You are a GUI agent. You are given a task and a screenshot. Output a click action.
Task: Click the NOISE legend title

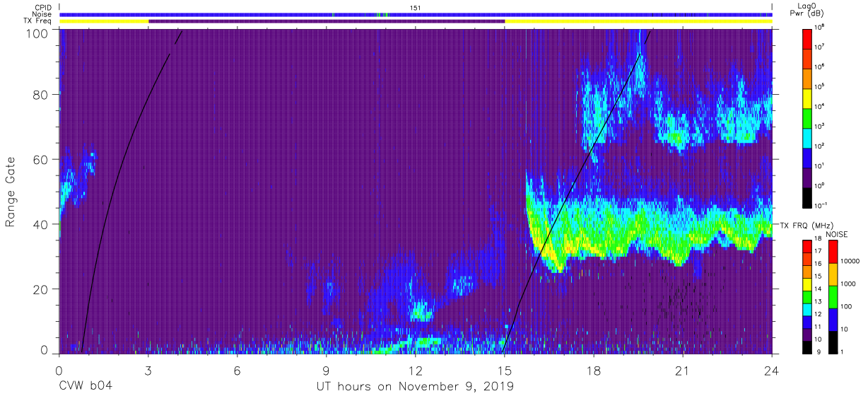pyautogui.click(x=838, y=233)
